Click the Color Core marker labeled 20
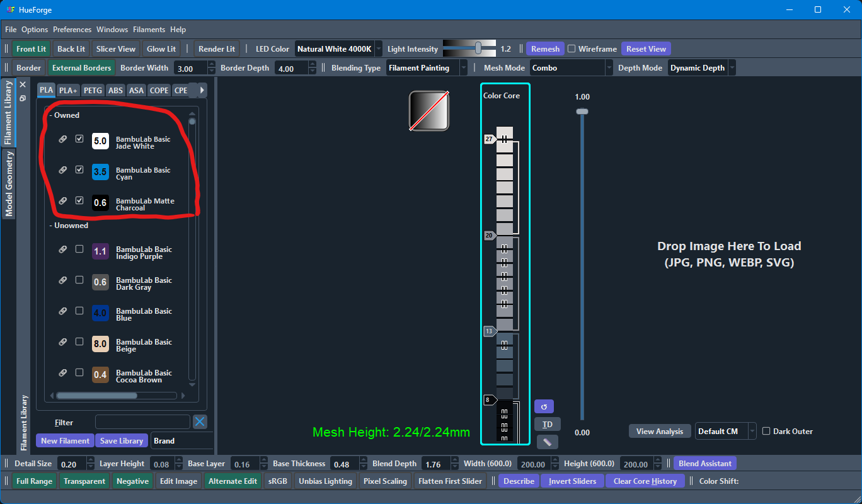 490,235
